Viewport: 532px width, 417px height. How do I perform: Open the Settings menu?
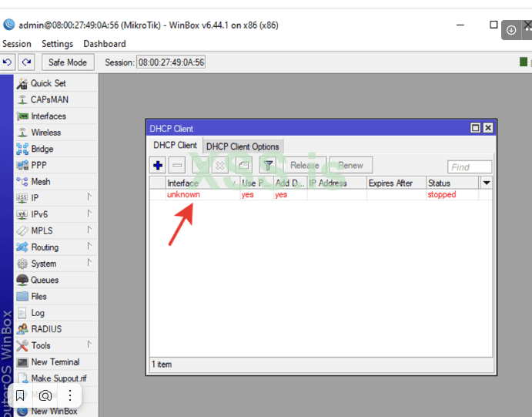(x=57, y=44)
